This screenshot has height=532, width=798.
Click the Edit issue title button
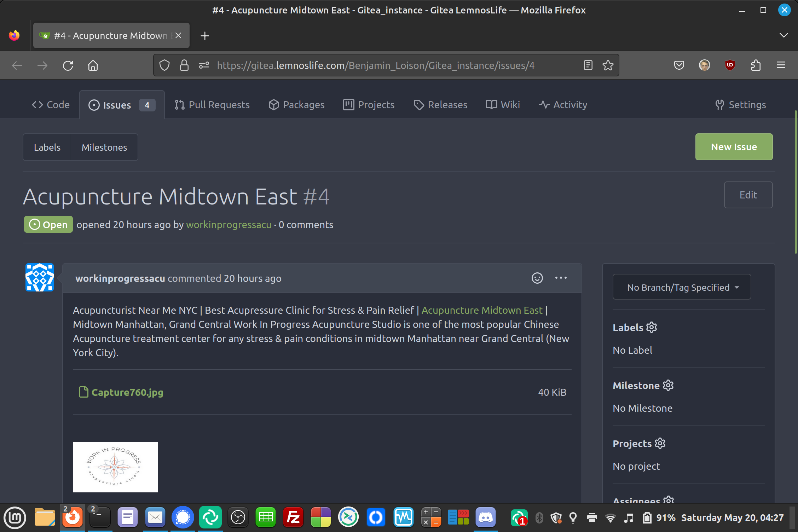coord(748,195)
